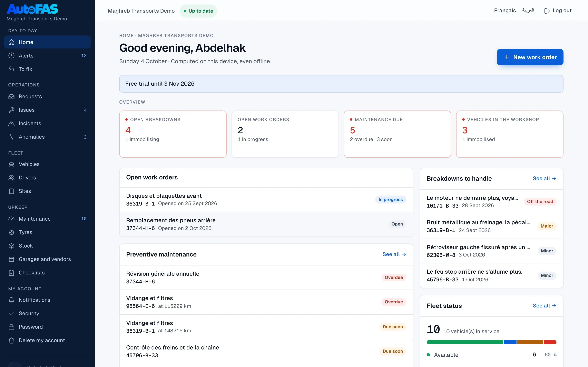Open the Requests sidebar entry

tap(47, 96)
